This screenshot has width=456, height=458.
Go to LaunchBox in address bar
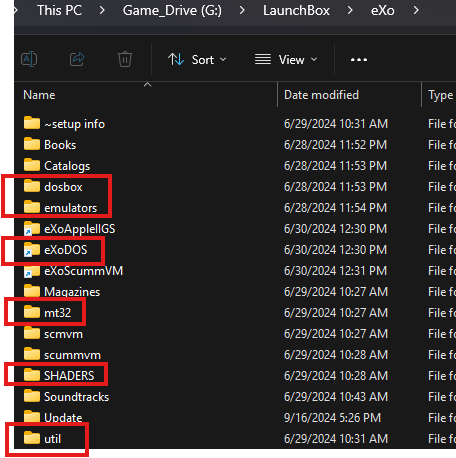pyautogui.click(x=296, y=10)
